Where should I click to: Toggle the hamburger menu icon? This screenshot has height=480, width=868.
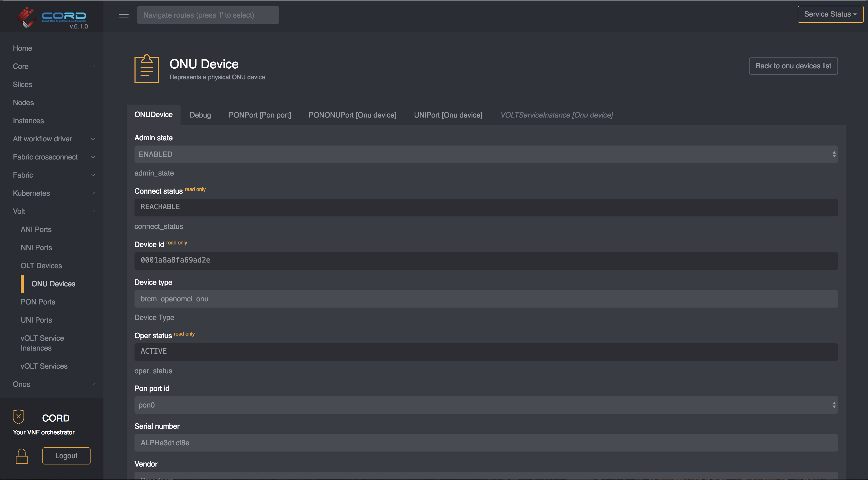124,14
